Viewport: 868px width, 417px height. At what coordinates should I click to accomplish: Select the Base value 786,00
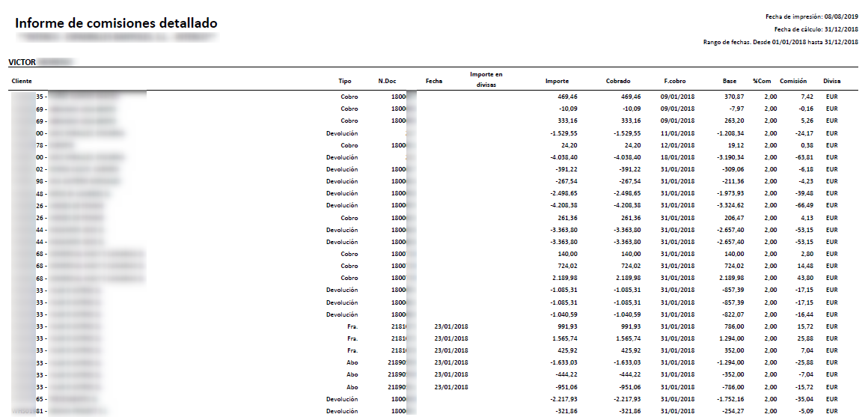pyautogui.click(x=734, y=326)
